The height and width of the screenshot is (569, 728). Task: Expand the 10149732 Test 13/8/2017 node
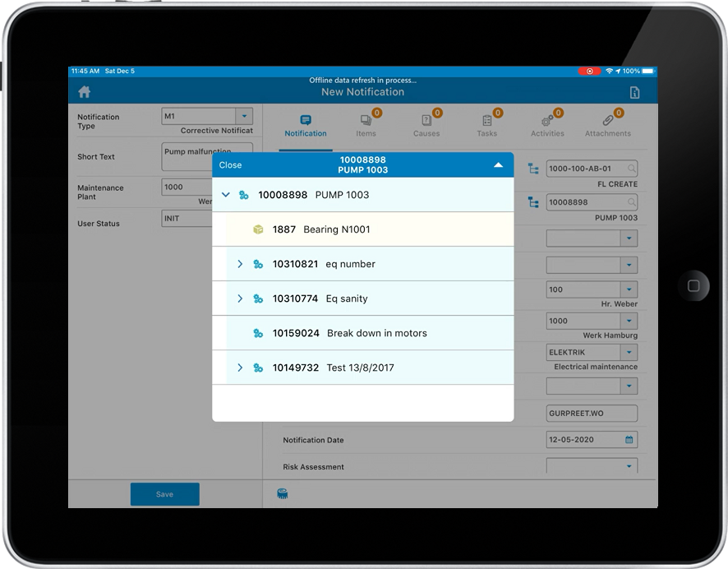pyautogui.click(x=240, y=368)
